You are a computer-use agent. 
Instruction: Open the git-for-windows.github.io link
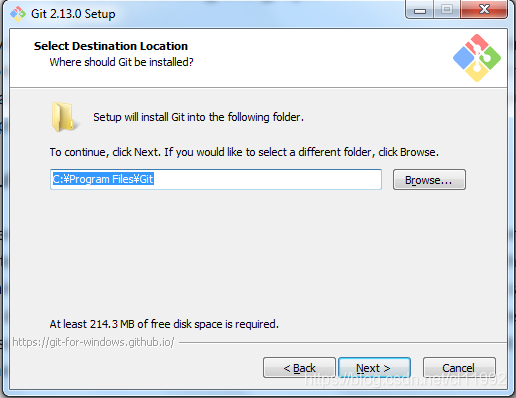[x=93, y=342]
